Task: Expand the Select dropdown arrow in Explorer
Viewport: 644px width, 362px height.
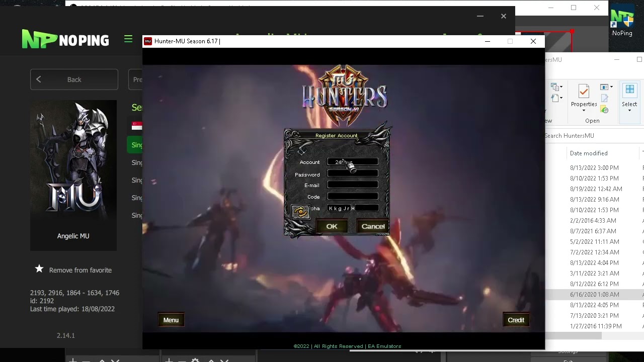Action: pos(629,111)
